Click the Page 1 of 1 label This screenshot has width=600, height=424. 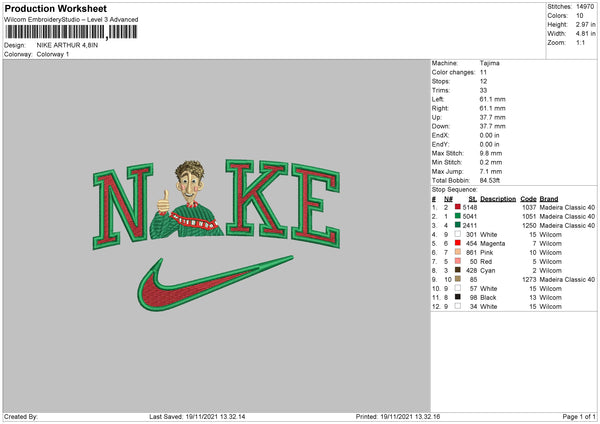(x=579, y=416)
